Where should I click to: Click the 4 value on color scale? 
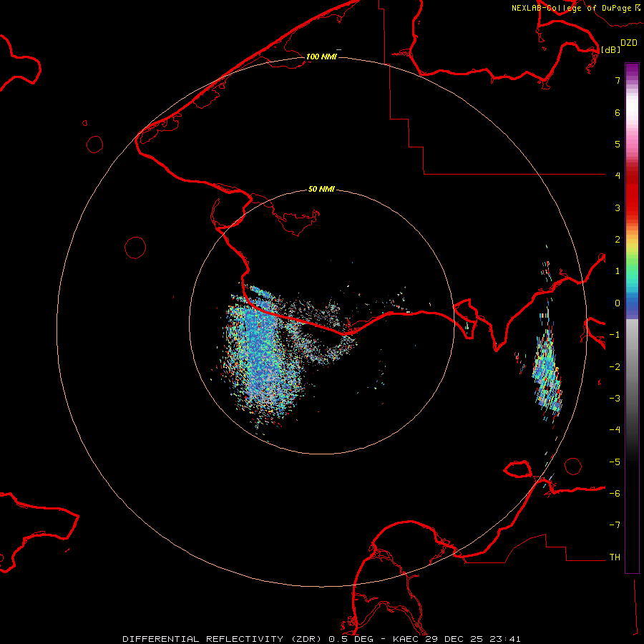coord(618,176)
